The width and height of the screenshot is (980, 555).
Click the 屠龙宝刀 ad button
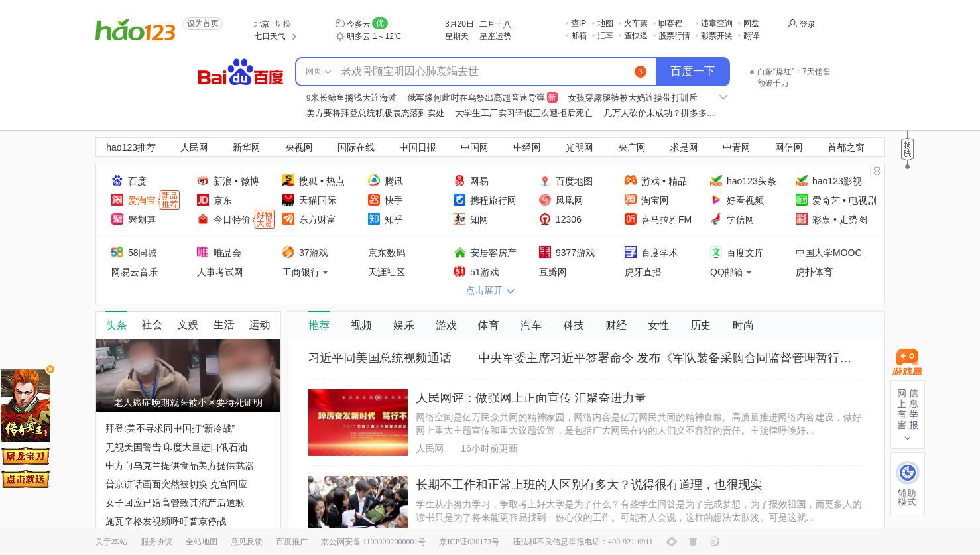pyautogui.click(x=25, y=456)
